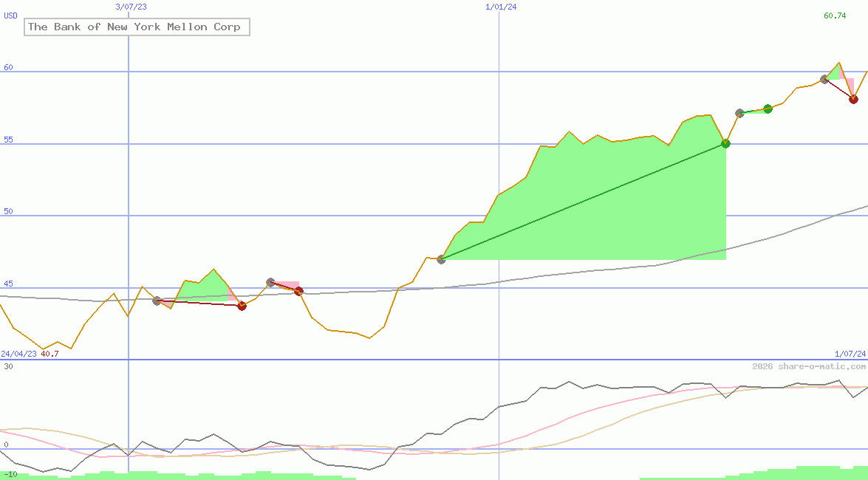
Task: Click the 1/01/24 date label
Action: (x=501, y=7)
